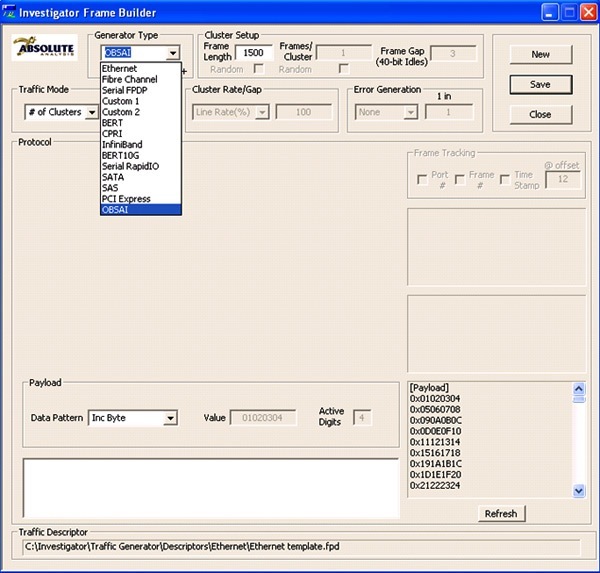Choose Serial RapidIO from the list

tap(140, 166)
